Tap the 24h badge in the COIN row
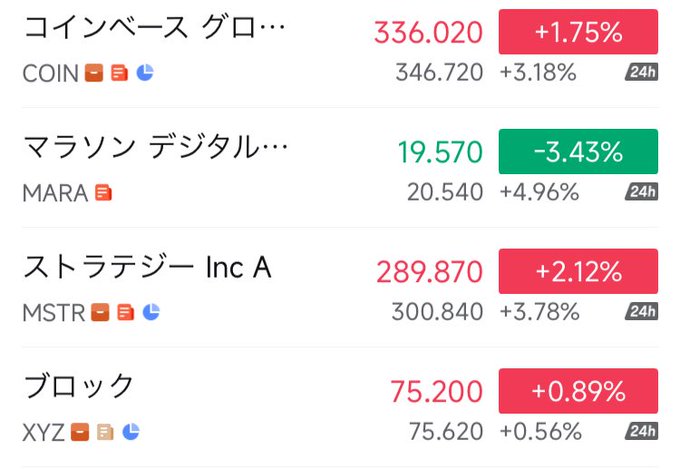This screenshot has height=469, width=680. 641,73
